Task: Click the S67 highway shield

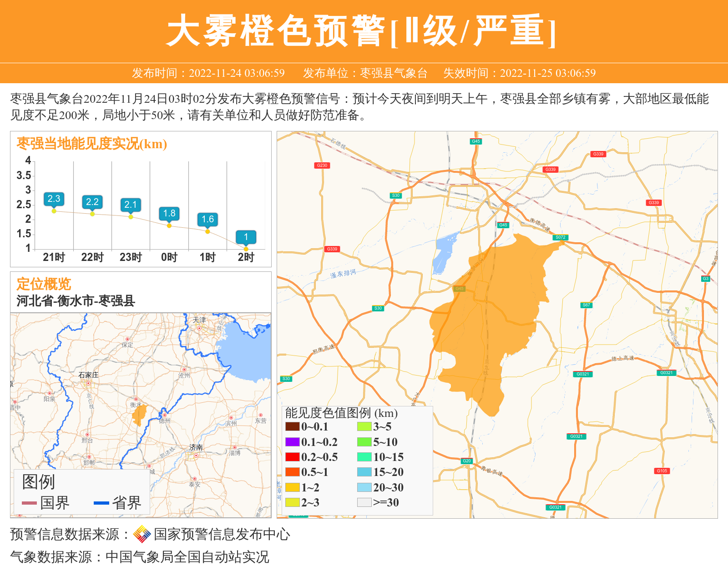Action: [x=586, y=305]
